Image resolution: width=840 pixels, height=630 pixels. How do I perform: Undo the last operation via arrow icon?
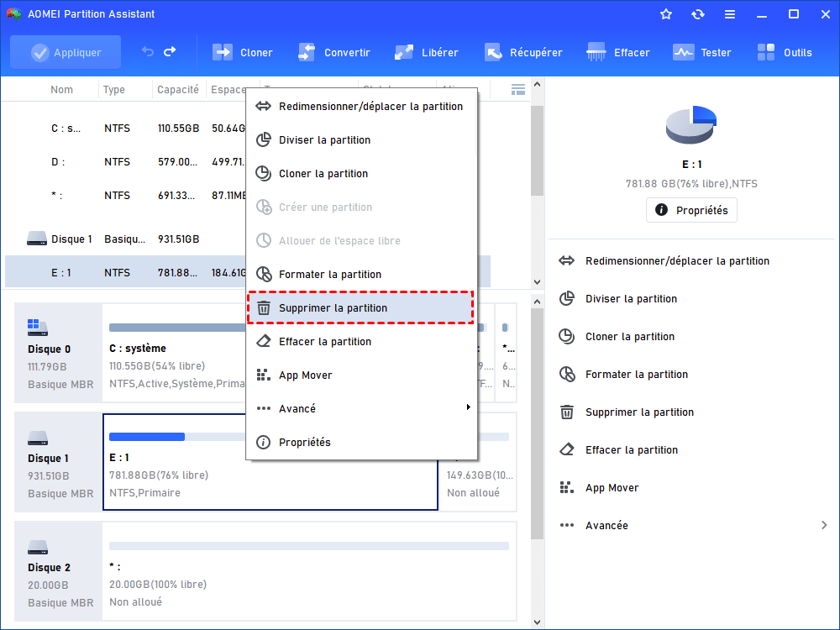point(148,52)
